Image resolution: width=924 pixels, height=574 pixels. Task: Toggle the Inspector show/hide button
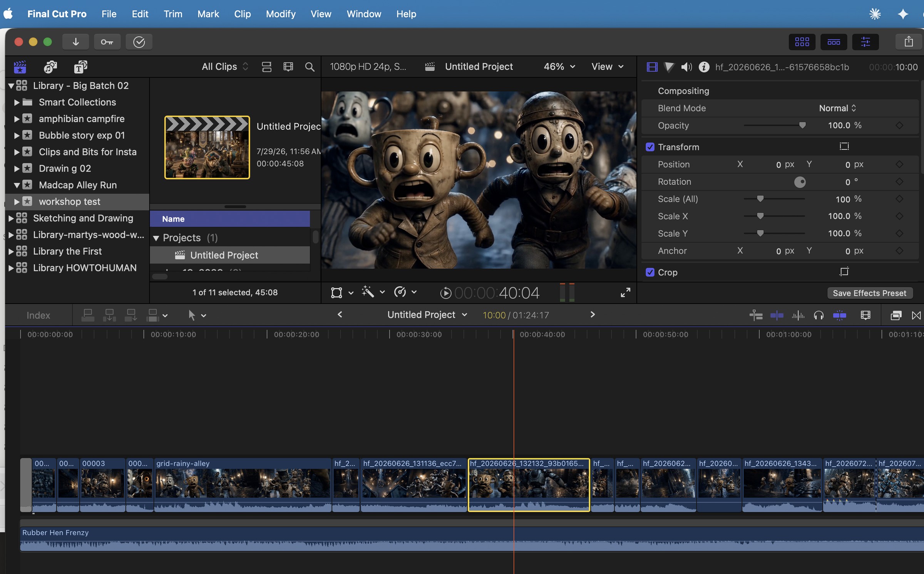pyautogui.click(x=865, y=42)
